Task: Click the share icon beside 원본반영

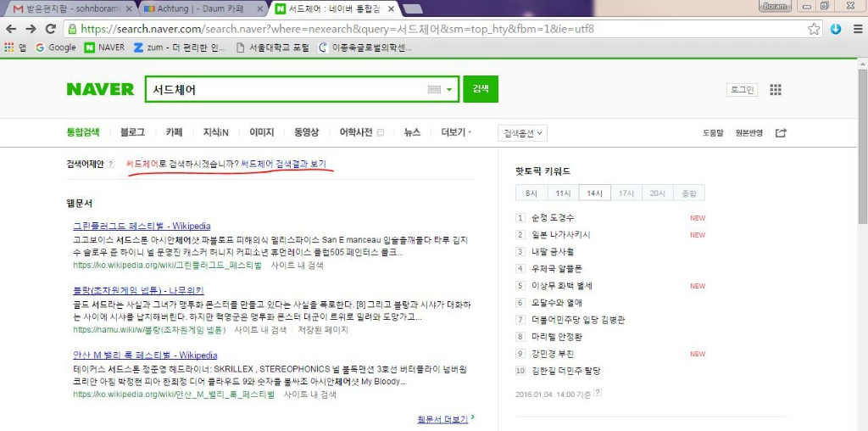Action: point(781,133)
